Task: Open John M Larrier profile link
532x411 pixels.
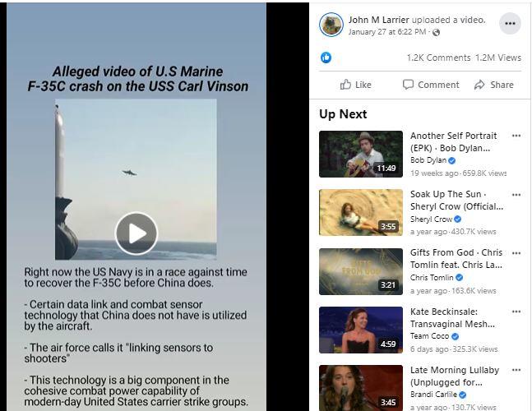Action: [378, 20]
